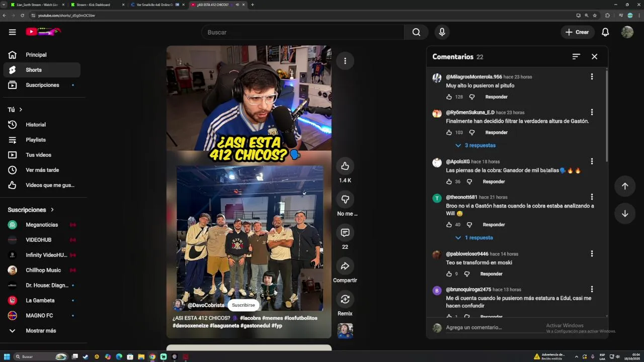644x362 pixels.
Task: Click the Crear button
Action: [577, 32]
